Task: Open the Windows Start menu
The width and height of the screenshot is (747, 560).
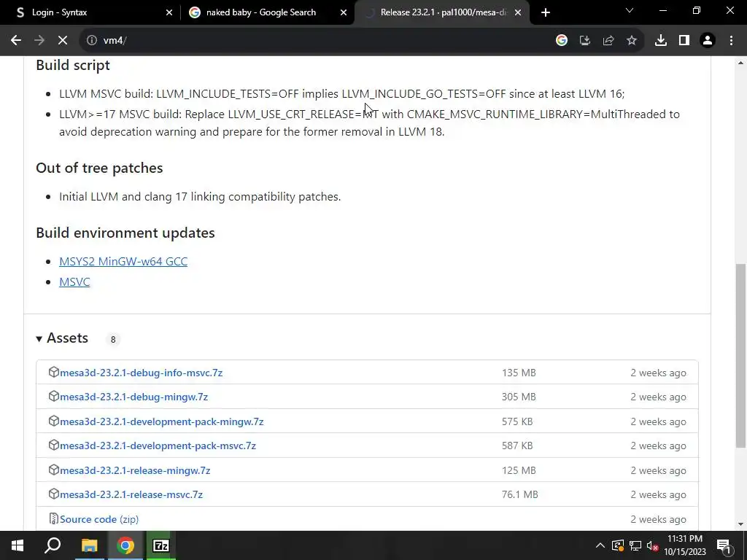Action: point(18,545)
